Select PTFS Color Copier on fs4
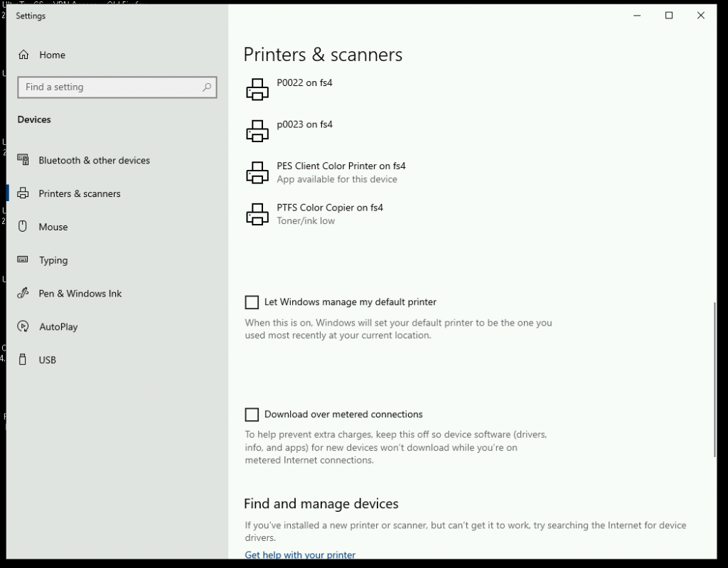 point(330,208)
